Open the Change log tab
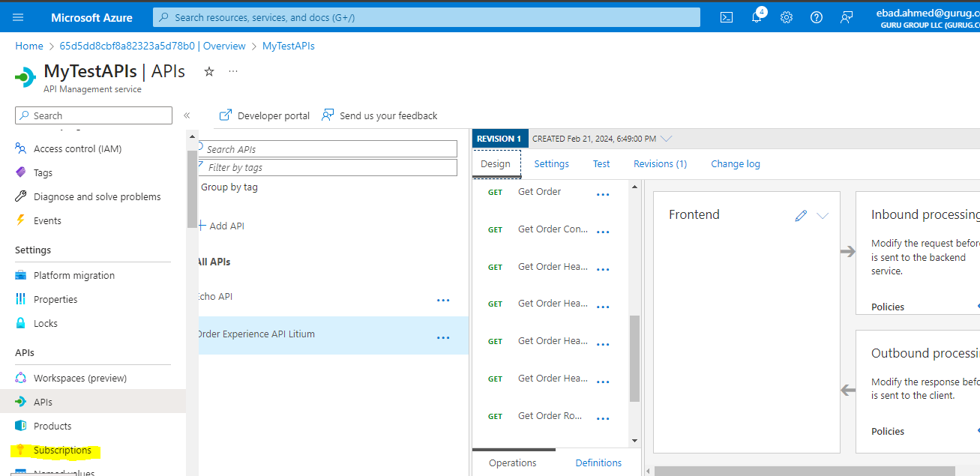 coord(735,164)
